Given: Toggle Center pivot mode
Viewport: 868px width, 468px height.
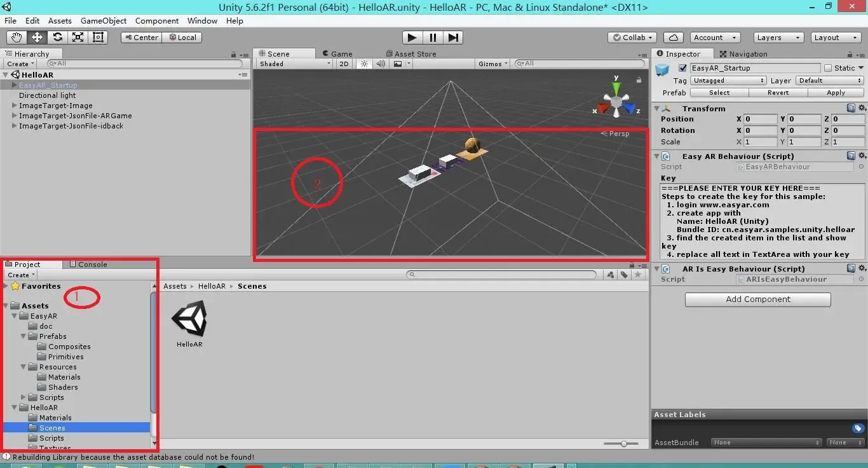Looking at the screenshot, I should tap(141, 38).
